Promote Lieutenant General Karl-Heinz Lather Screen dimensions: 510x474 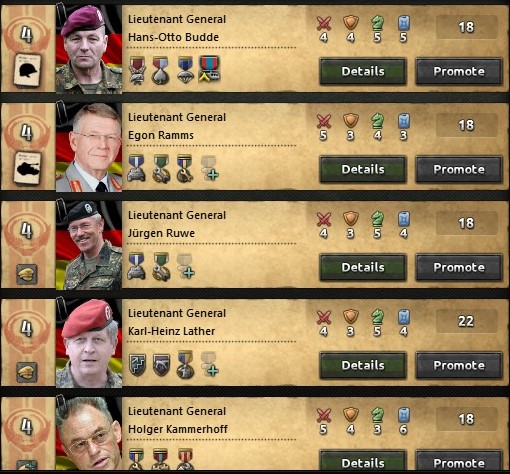[x=459, y=365]
